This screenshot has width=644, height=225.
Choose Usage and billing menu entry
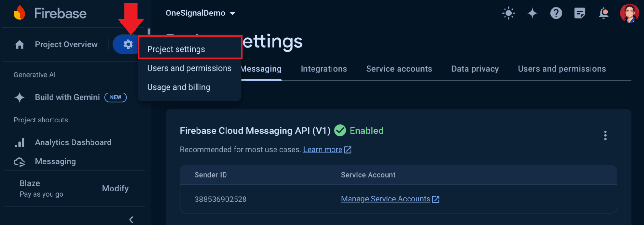pos(178,87)
